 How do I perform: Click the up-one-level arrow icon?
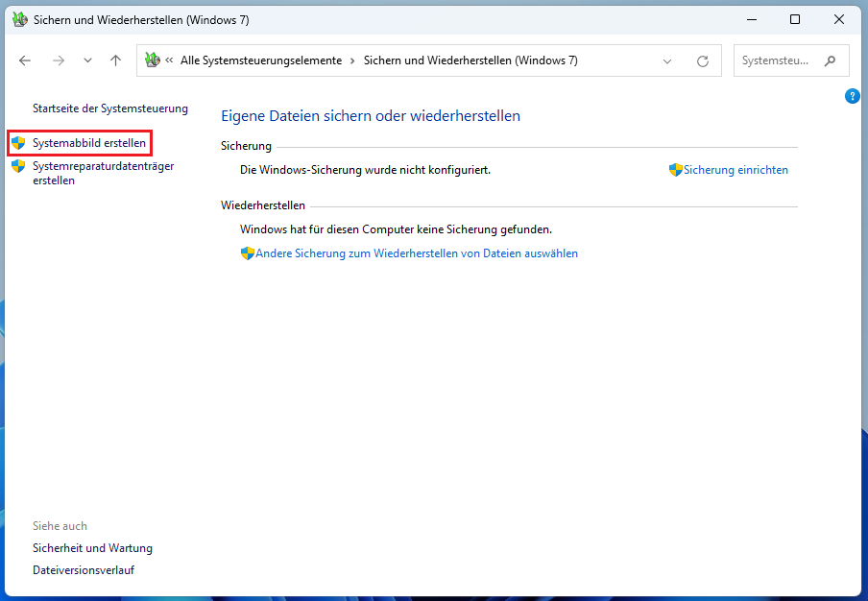tap(115, 60)
